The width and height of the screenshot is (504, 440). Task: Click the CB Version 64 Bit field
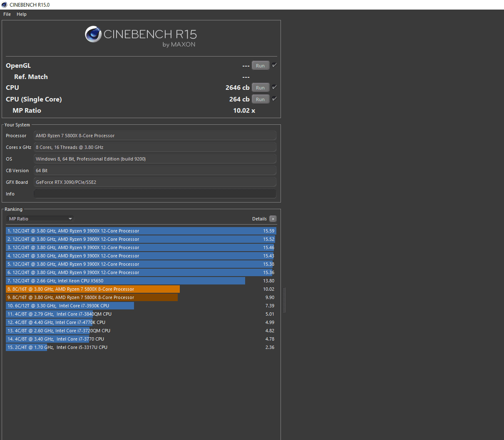tap(155, 171)
